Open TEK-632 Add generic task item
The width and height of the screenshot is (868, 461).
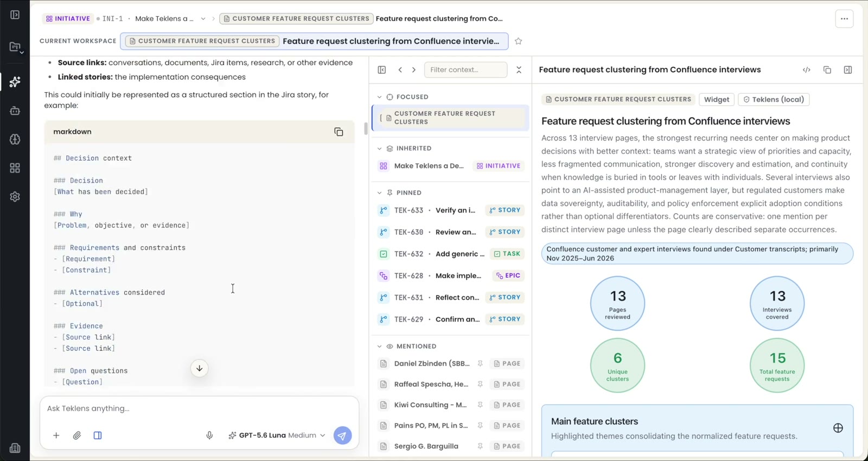[x=450, y=254]
